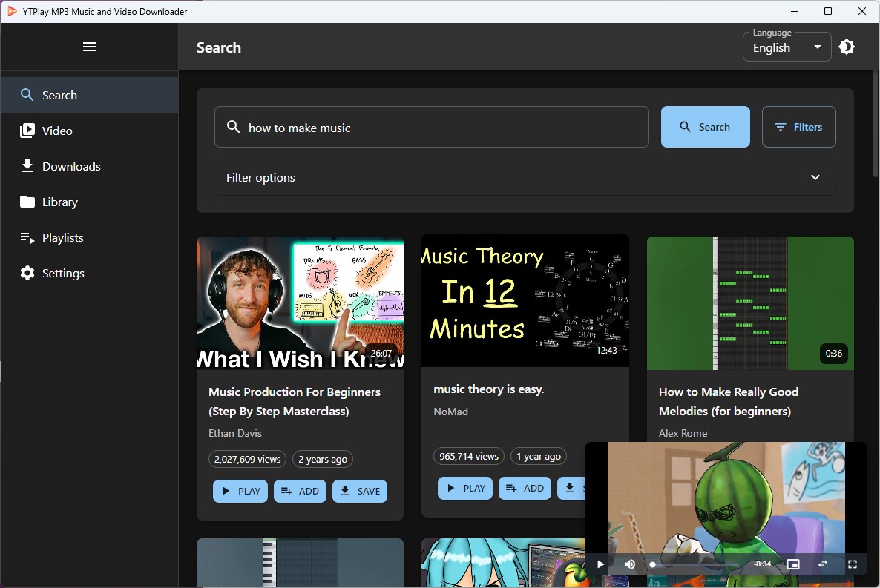Open Settings via the gear icon

click(x=27, y=273)
